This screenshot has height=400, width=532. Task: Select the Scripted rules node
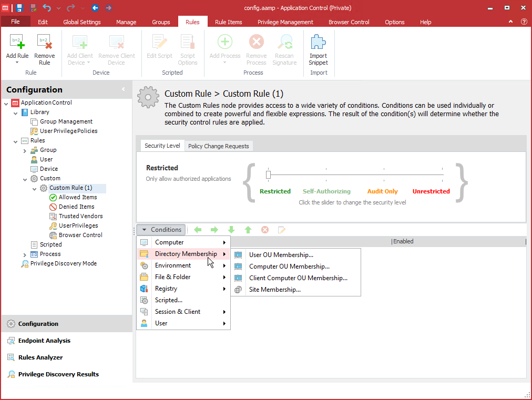point(50,244)
